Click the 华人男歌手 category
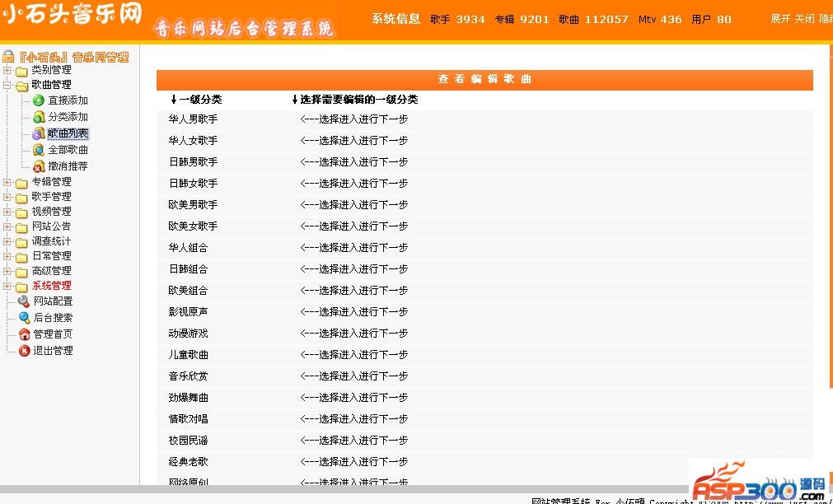The width and height of the screenshot is (833, 504). (193, 119)
